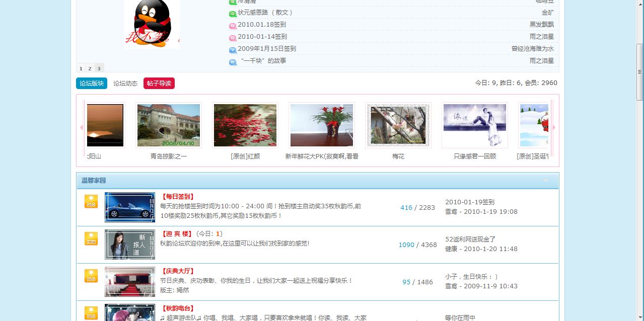The width and height of the screenshot is (644, 321).
Task: Open the 温馨家园 category heading
Action: tap(94, 181)
